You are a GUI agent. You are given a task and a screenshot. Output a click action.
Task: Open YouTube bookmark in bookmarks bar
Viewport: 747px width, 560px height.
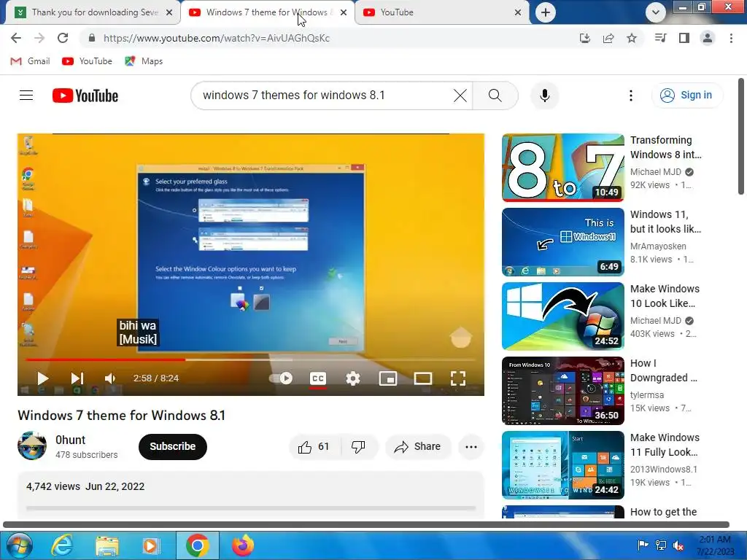point(88,61)
